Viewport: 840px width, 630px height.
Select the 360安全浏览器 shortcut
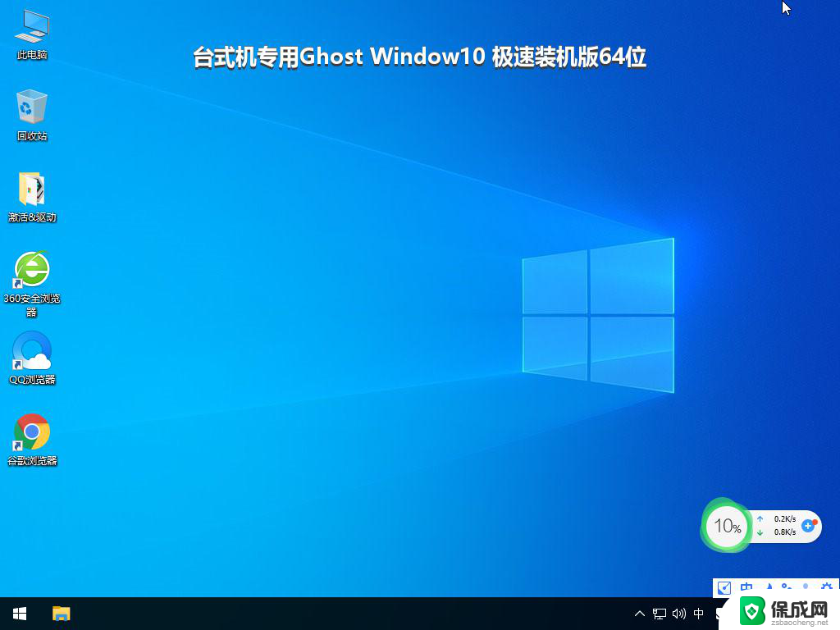click(x=32, y=283)
